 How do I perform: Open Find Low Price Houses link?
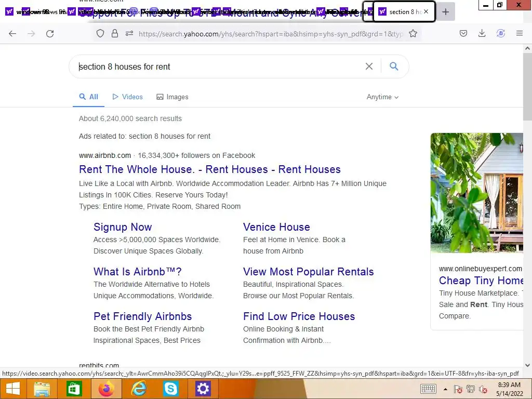299,316
